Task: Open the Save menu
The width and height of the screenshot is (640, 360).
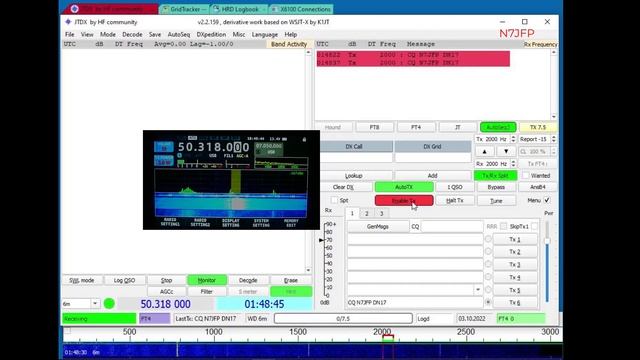Action: point(155,35)
